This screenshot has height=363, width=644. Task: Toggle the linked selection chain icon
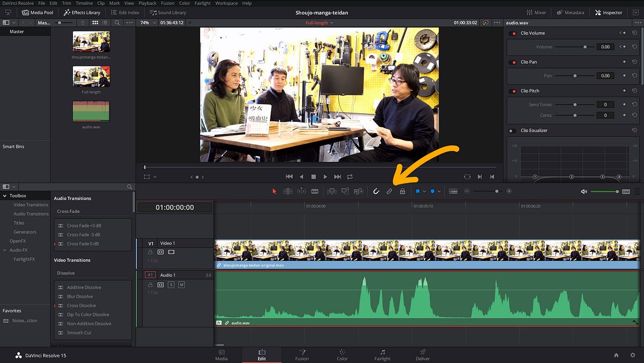tap(389, 191)
